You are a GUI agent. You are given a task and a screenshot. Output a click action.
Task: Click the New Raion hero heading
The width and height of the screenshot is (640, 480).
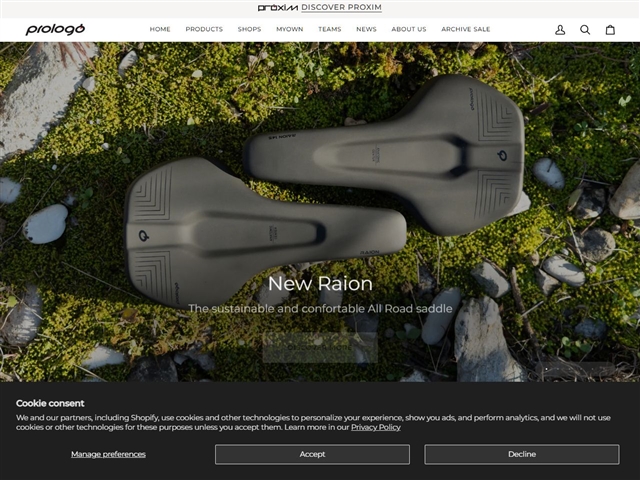(320, 284)
